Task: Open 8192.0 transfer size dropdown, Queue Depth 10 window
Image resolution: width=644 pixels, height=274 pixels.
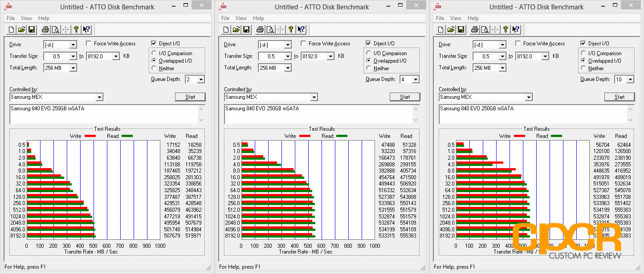Action: pos(545,56)
